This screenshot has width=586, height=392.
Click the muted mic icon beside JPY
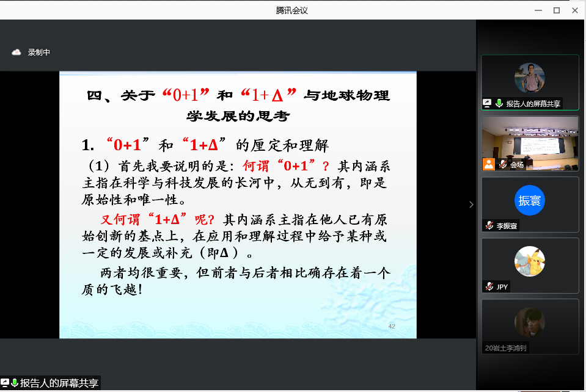[x=489, y=286]
